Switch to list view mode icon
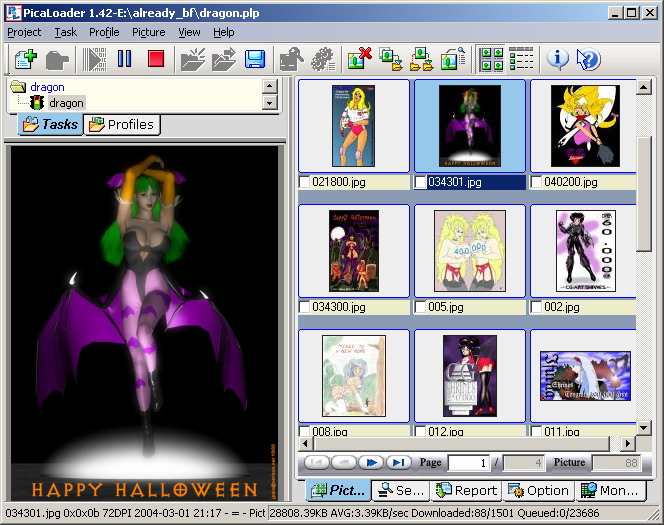This screenshot has width=664, height=525. point(521,59)
